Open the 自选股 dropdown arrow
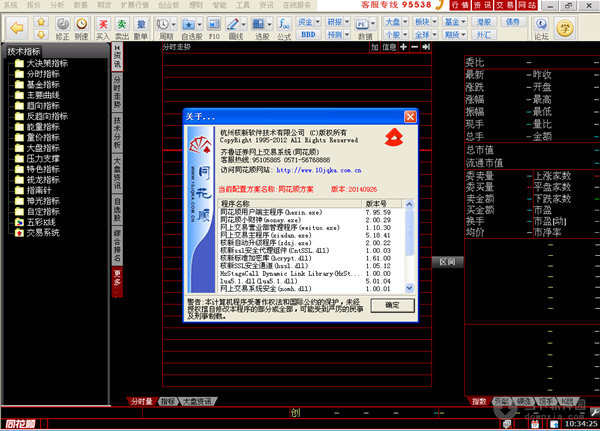This screenshot has width=600, height=431. click(199, 25)
